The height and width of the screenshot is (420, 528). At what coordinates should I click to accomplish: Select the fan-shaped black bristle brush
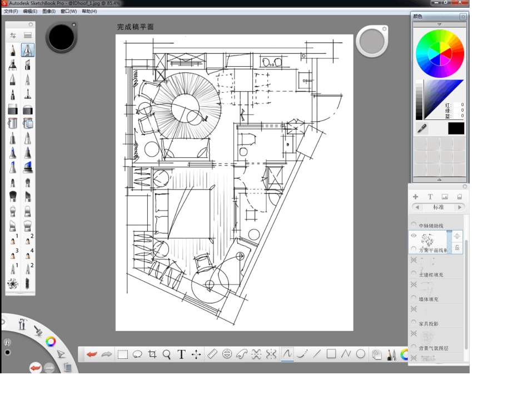(13, 196)
